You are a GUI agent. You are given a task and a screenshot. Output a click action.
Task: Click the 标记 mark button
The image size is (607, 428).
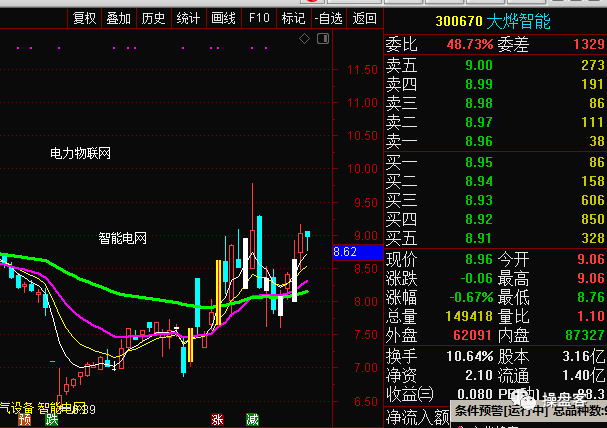point(293,18)
